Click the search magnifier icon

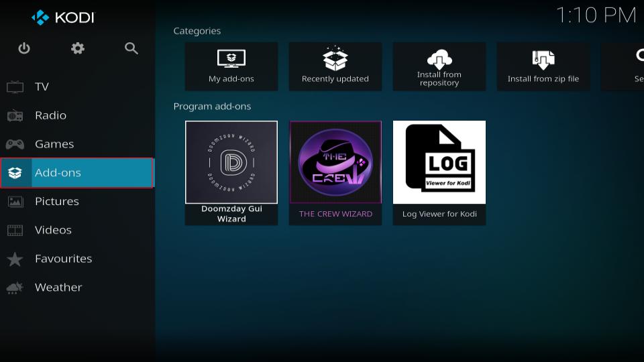(x=131, y=48)
